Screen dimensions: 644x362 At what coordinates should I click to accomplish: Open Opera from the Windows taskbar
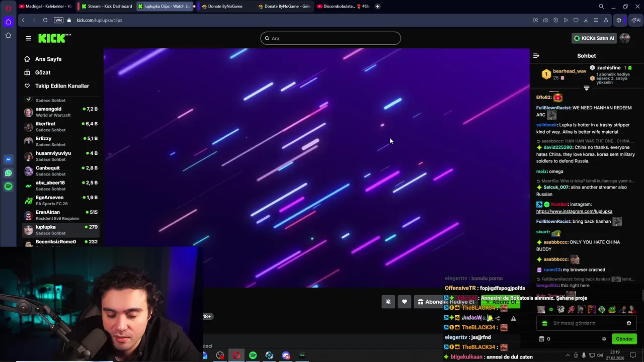pyautogui.click(x=236, y=355)
